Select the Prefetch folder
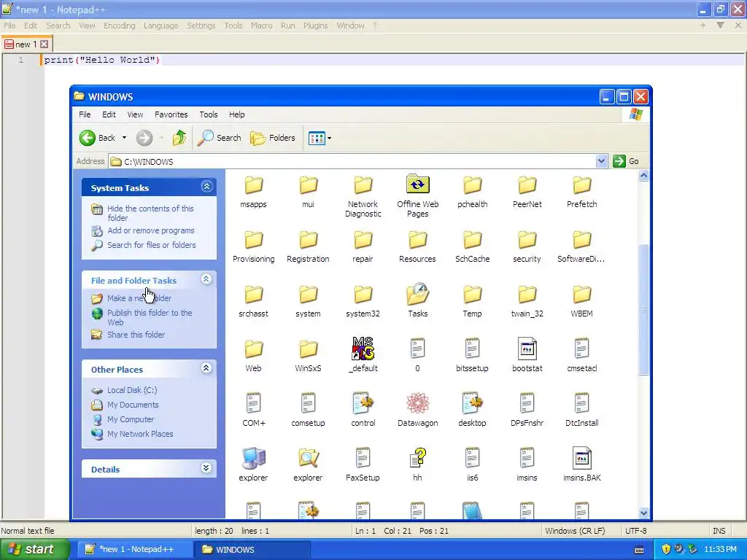Screen dimensions: 747x560 581,186
